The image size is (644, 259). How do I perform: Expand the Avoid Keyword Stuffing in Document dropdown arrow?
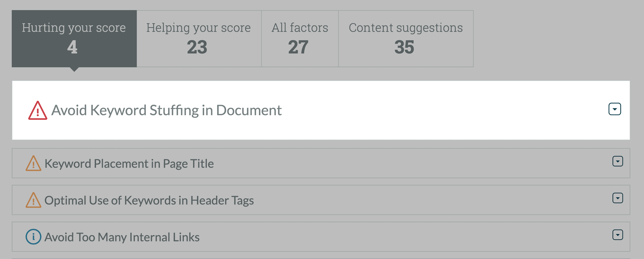click(615, 109)
